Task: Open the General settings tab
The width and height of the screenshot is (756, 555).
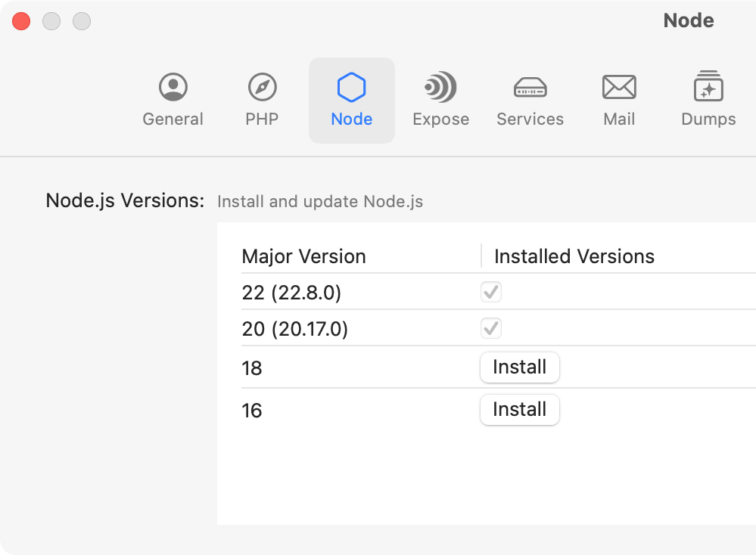Action: 173,100
